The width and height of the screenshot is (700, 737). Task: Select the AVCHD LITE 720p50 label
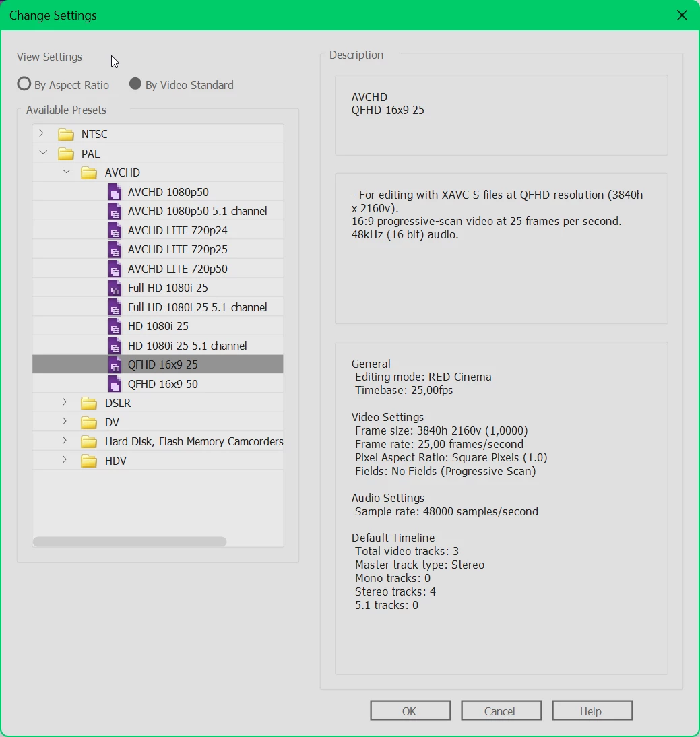pos(178,269)
